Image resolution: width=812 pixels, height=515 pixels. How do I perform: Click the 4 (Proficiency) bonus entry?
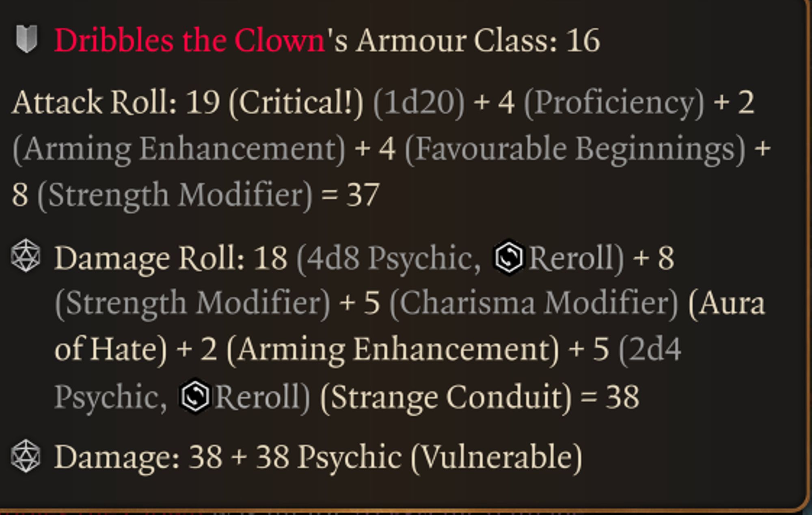tap(601, 102)
